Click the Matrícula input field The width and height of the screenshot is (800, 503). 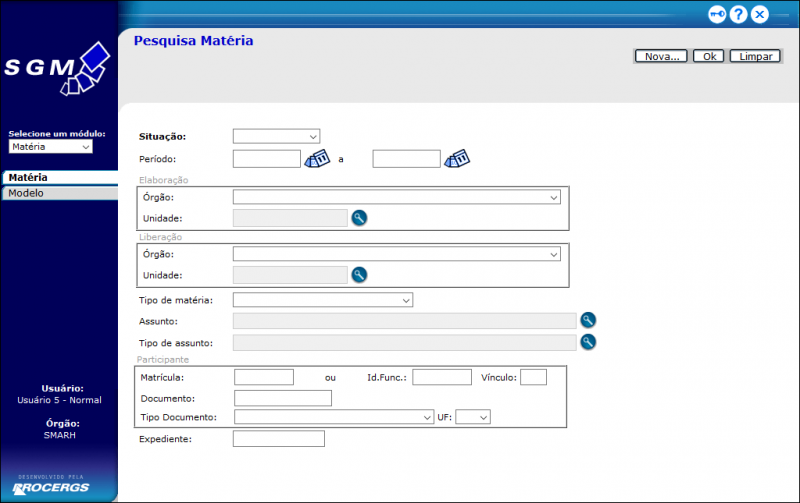[264, 377]
